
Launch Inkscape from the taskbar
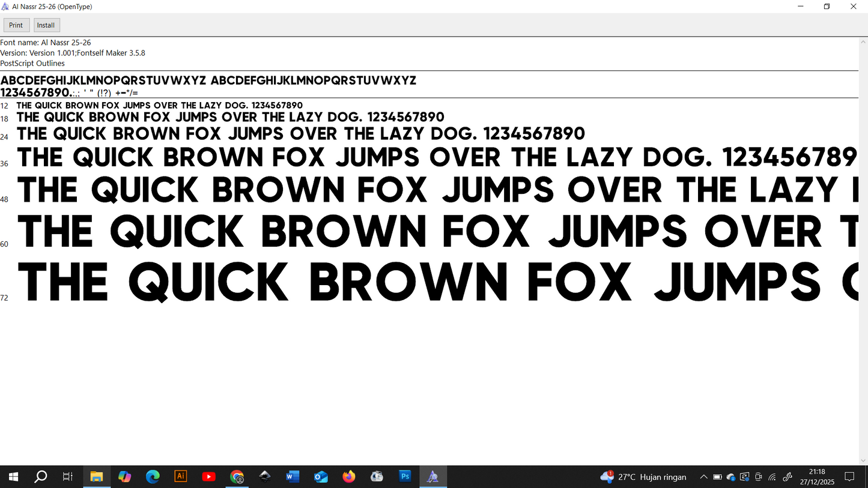click(265, 477)
